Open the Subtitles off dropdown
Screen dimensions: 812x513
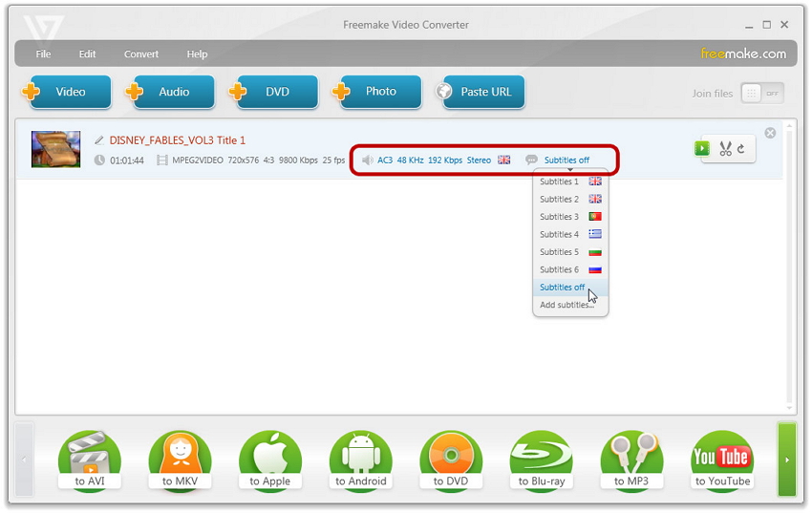[566, 160]
